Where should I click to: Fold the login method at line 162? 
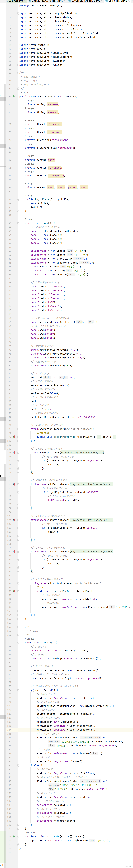tap(18, 643)
